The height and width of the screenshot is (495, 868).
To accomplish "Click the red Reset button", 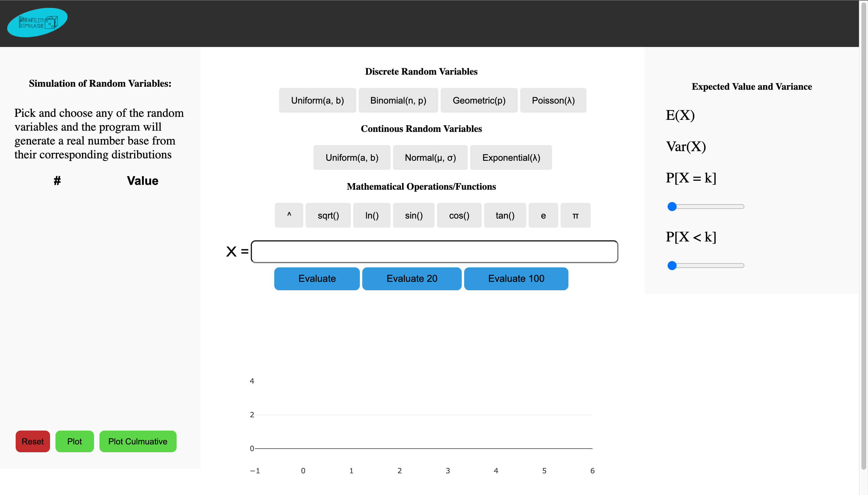I will coord(33,441).
